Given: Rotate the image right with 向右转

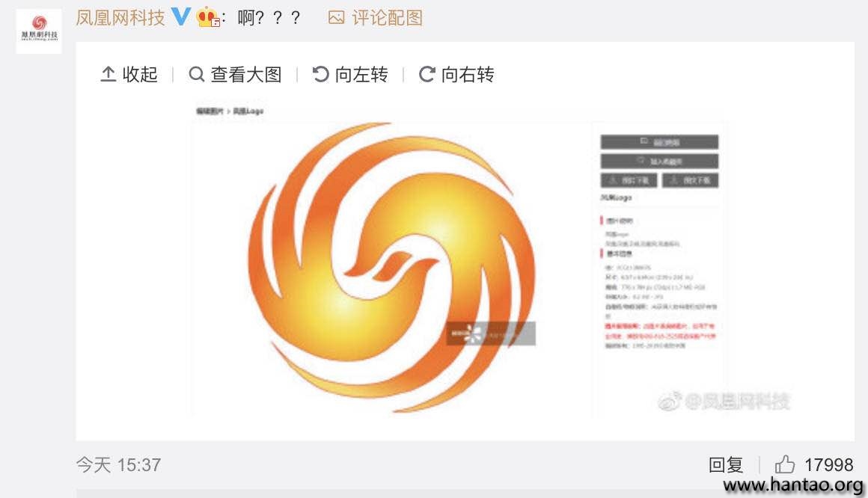Looking at the screenshot, I should (456, 74).
